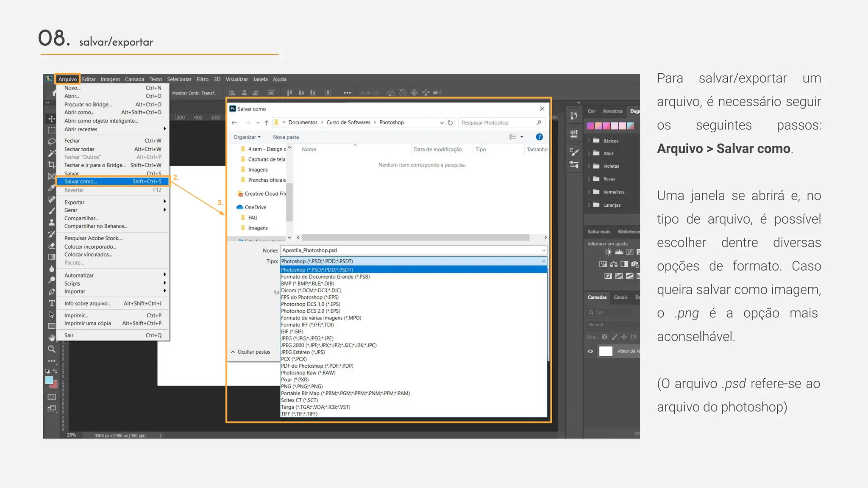Image resolution: width=868 pixels, height=488 pixels.
Task: Toggle lock transparent pixels icon
Action: (x=605, y=337)
